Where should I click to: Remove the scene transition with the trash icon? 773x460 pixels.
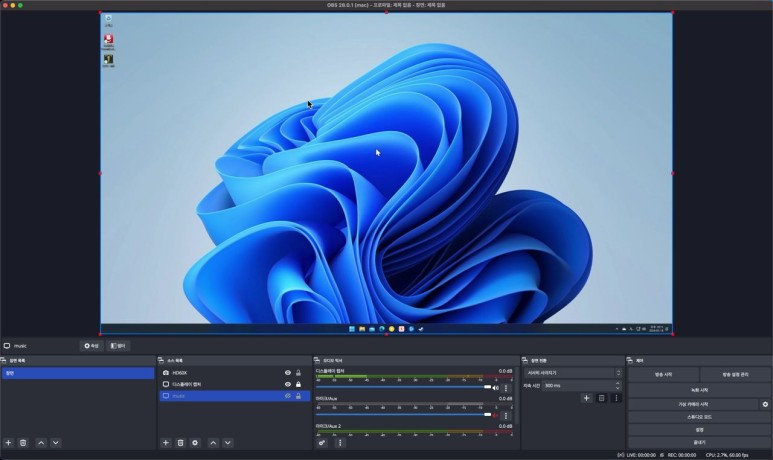tap(601, 398)
